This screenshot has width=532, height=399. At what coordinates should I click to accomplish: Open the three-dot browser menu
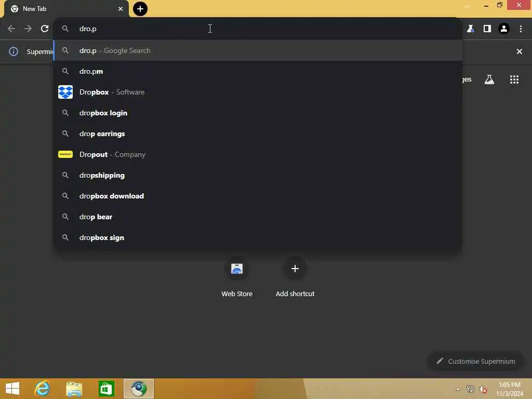click(x=521, y=29)
